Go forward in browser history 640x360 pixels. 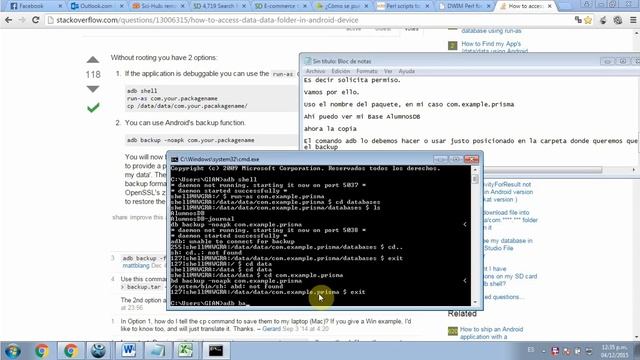(22, 20)
